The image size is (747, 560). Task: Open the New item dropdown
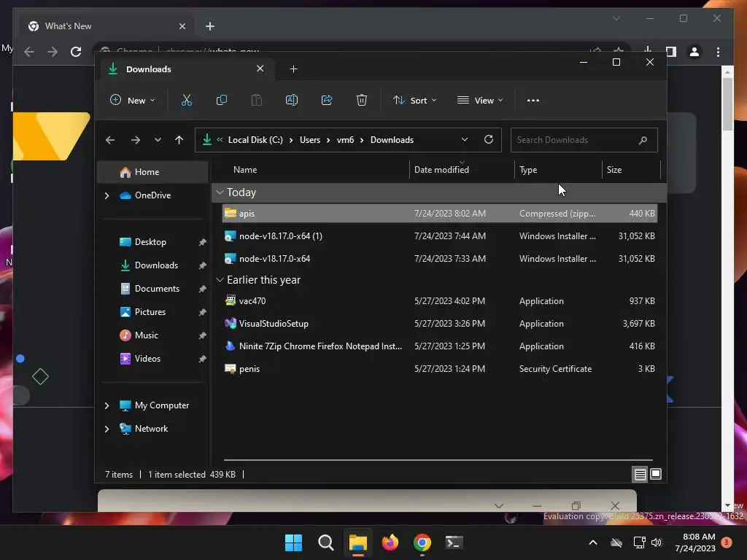tap(133, 101)
